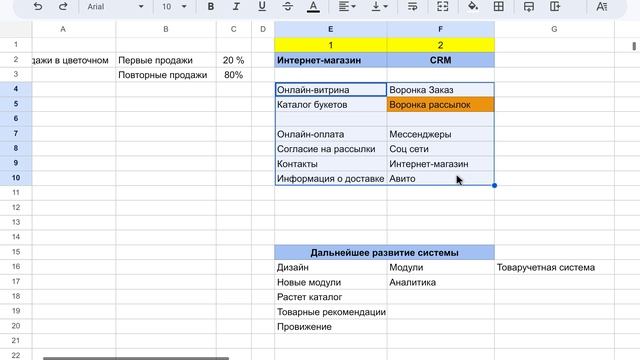
Task: Click the insert column toolbar icon
Action: click(554, 7)
